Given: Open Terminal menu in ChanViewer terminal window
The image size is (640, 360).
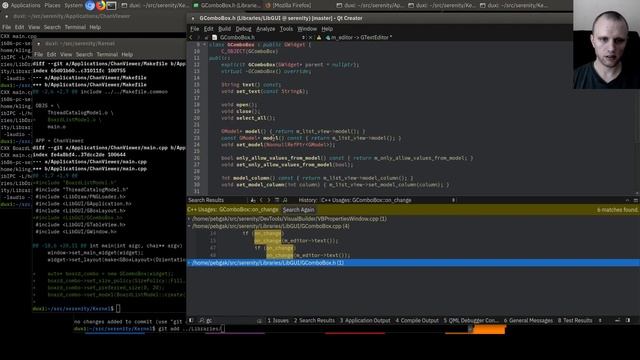Looking at the screenshot, I should click(75, 27).
